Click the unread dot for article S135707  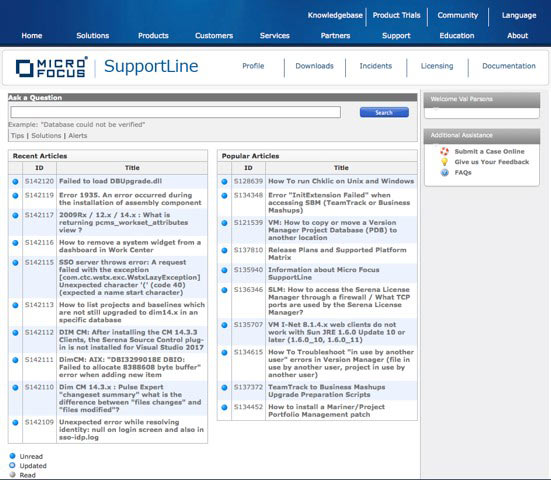(x=224, y=325)
